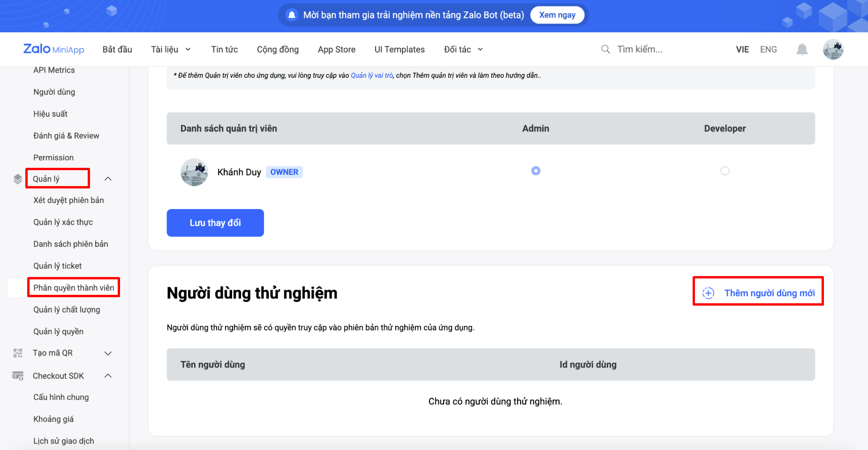Screen dimensions: 868x450
Task: Click the Quản lý layers icon
Action: [x=18, y=179]
